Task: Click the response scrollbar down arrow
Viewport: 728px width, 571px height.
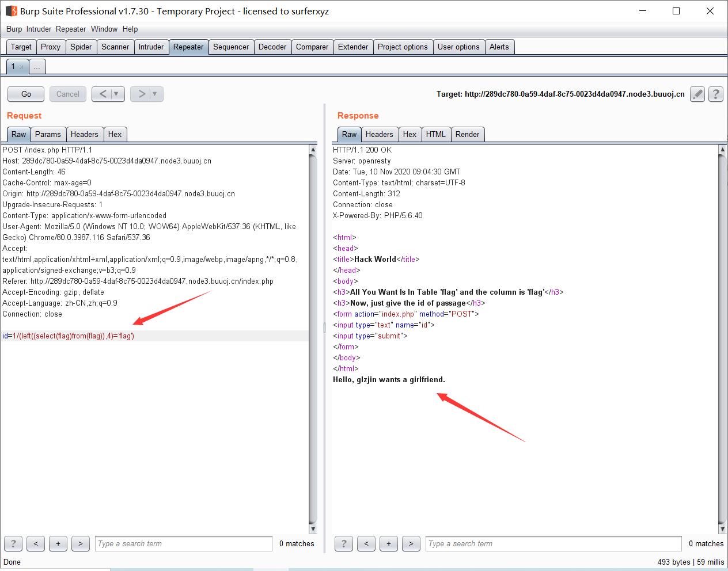Action: pyautogui.click(x=722, y=529)
